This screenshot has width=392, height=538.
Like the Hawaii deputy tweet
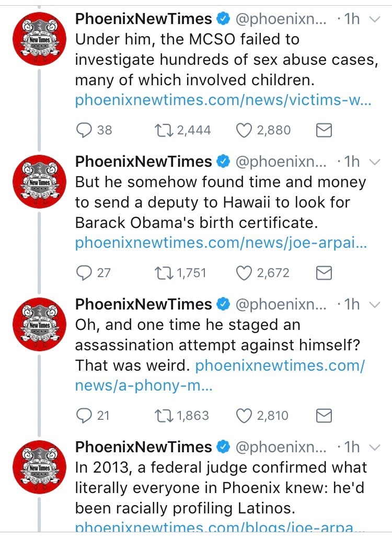pyautogui.click(x=244, y=273)
